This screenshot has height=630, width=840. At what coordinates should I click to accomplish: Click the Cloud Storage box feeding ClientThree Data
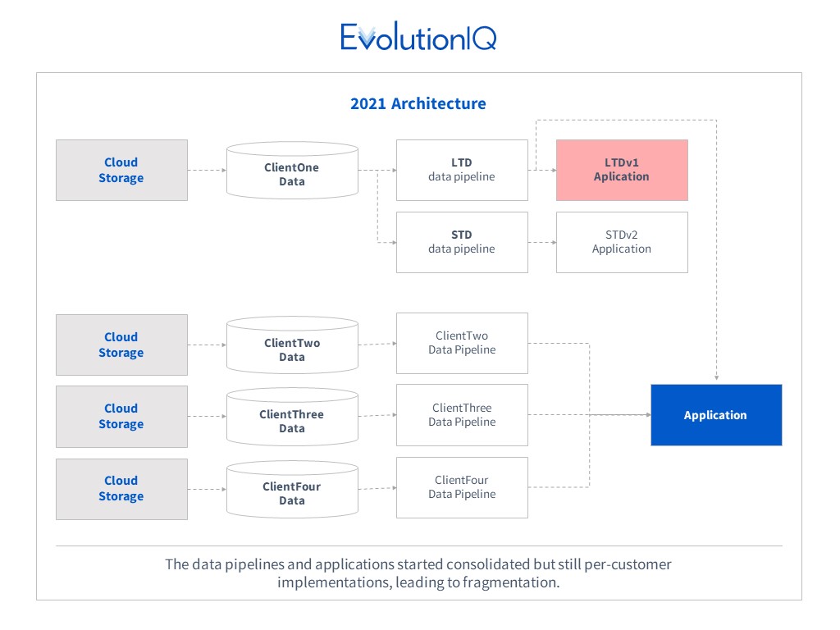click(121, 416)
